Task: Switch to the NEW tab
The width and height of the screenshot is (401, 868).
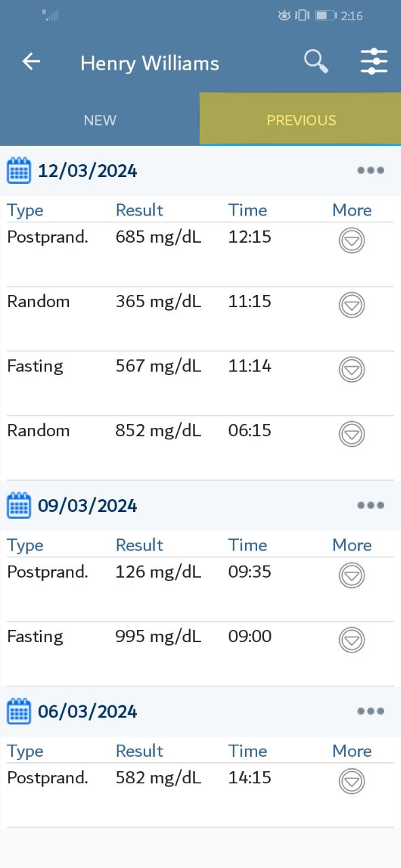Action: [100, 120]
